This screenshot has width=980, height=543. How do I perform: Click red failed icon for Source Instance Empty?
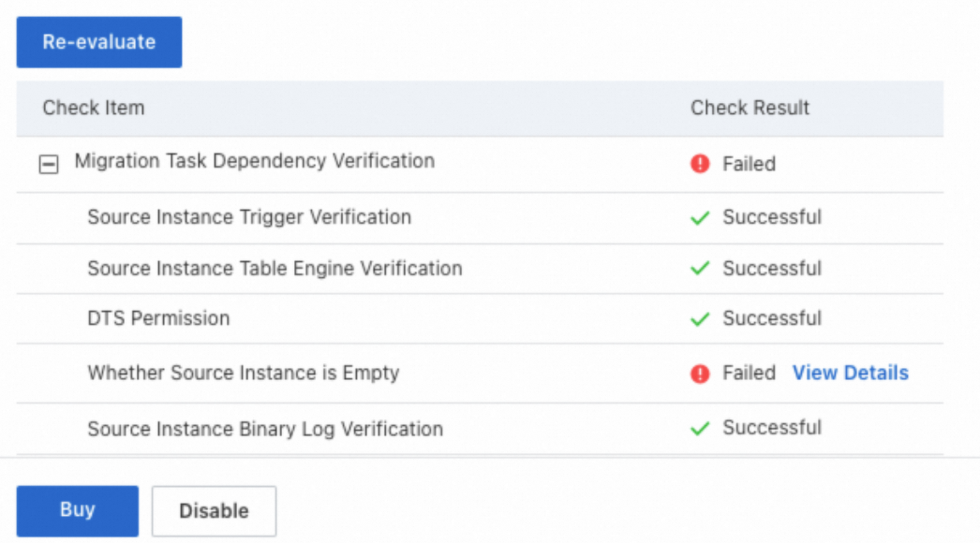point(700,374)
